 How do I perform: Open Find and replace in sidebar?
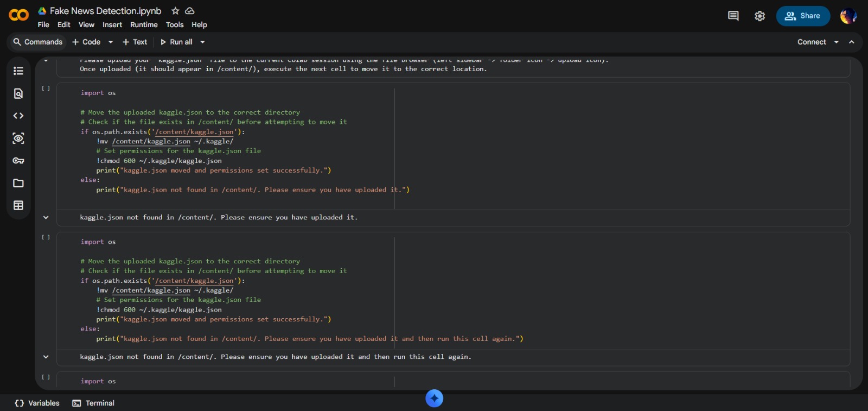(18, 94)
